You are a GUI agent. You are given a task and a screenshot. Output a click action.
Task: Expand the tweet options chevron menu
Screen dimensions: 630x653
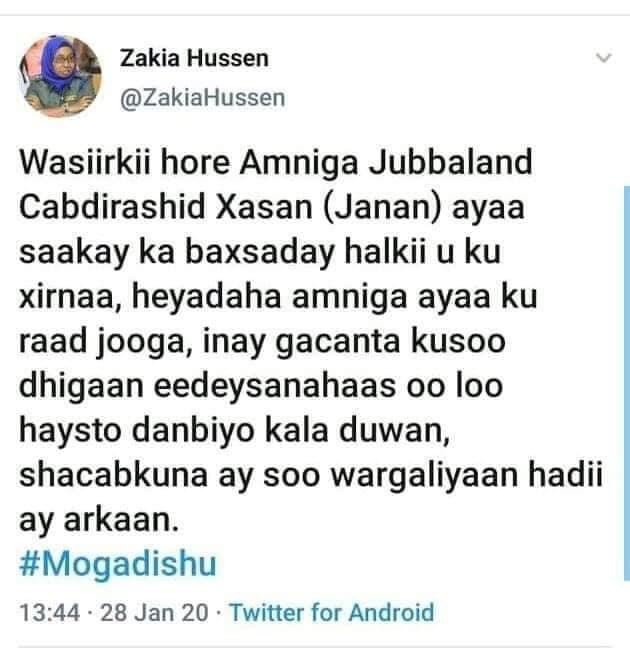(603, 58)
